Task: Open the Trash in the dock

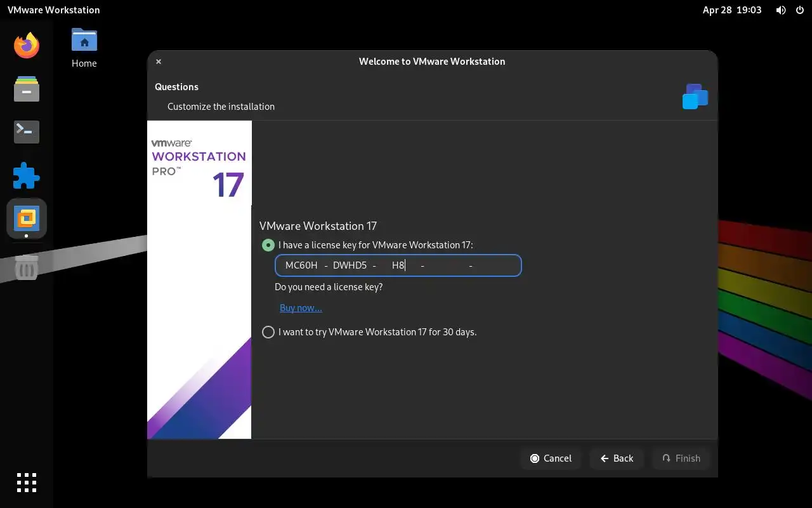Action: coord(27,269)
